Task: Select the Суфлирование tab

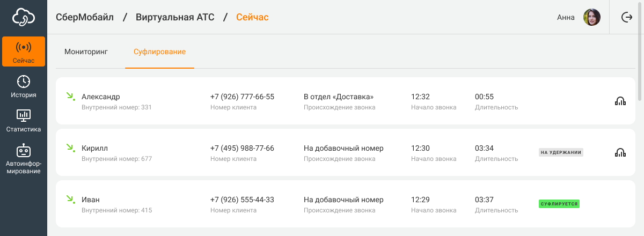Action: pos(159,52)
